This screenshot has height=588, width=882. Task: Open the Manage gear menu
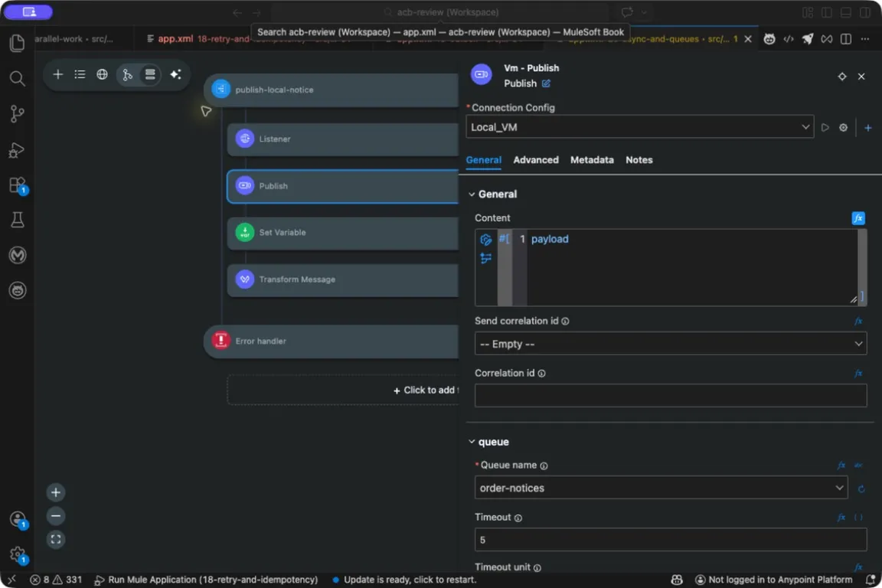click(18, 555)
